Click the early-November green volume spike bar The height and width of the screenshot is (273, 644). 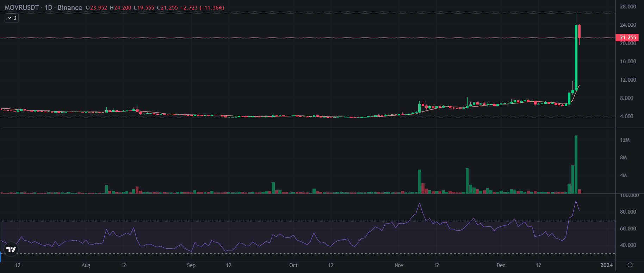click(419, 181)
